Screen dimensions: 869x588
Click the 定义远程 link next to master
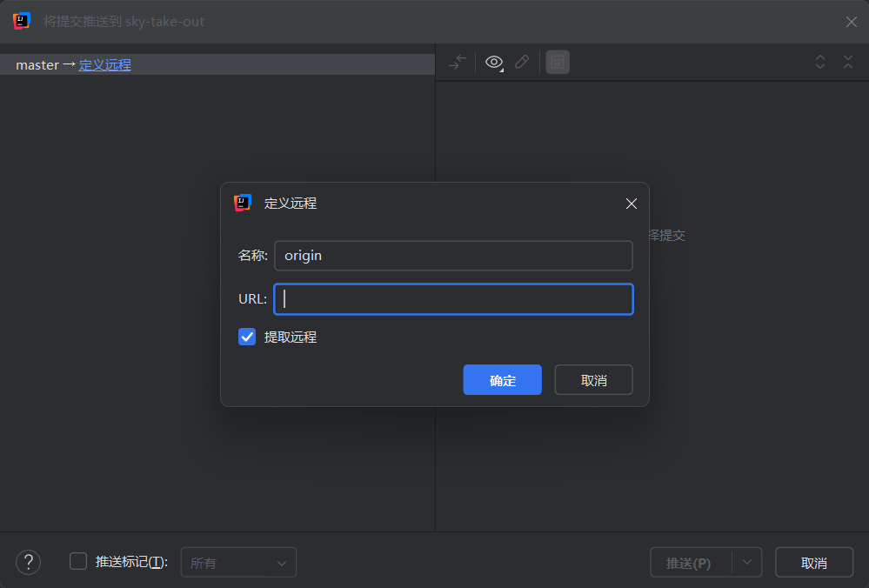(104, 65)
